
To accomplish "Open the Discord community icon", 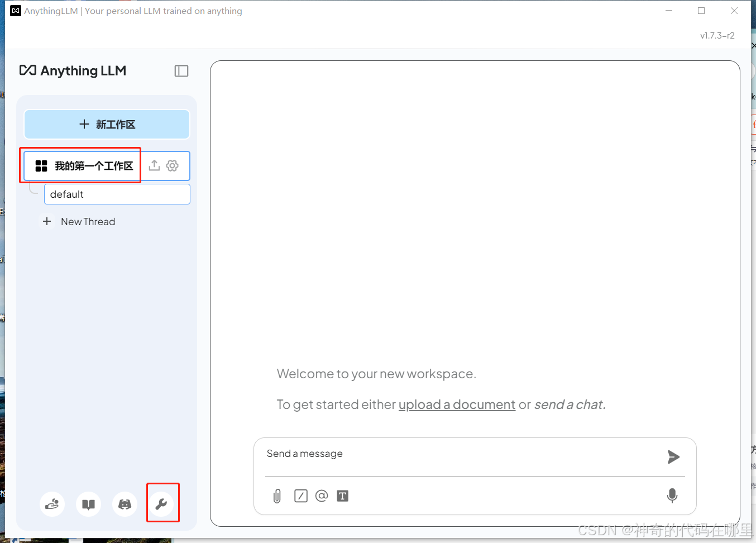I will [125, 504].
